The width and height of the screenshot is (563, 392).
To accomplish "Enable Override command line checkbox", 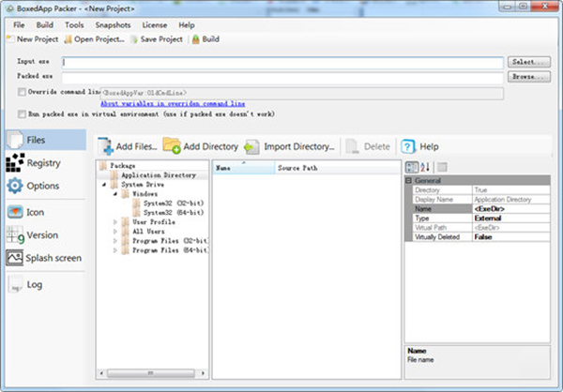I will click(x=22, y=92).
